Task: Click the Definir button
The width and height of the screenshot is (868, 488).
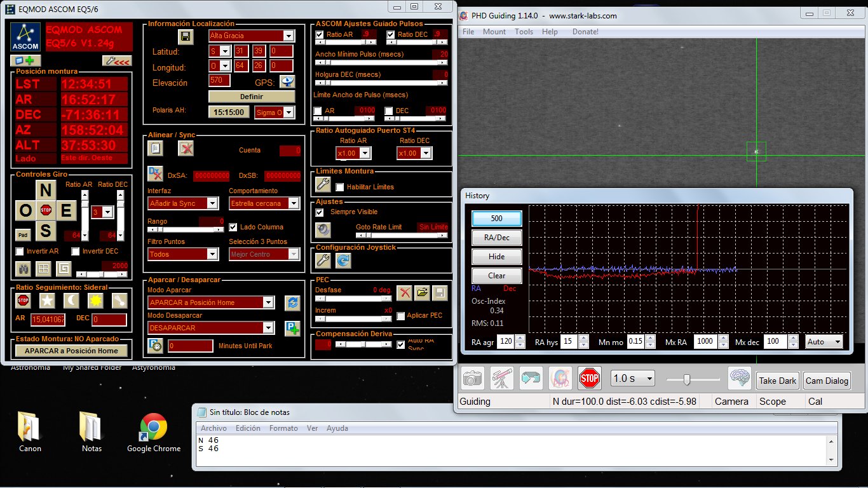Action: 252,97
